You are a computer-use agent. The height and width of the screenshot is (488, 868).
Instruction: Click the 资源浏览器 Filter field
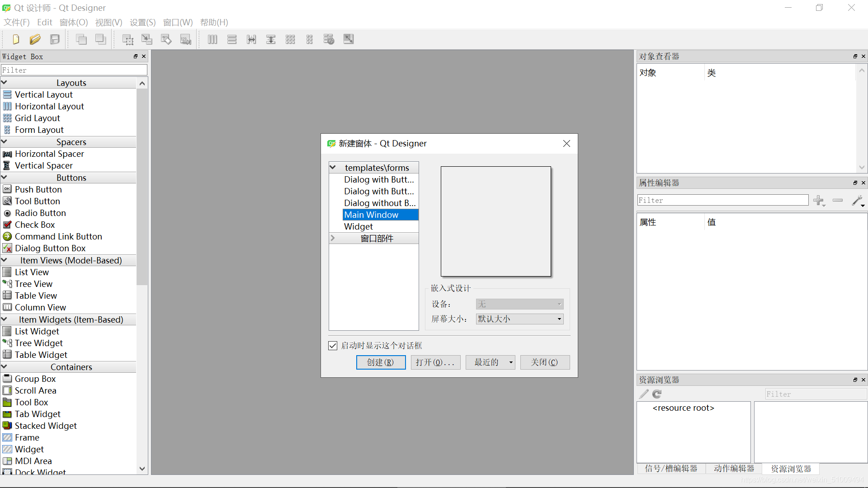(816, 394)
